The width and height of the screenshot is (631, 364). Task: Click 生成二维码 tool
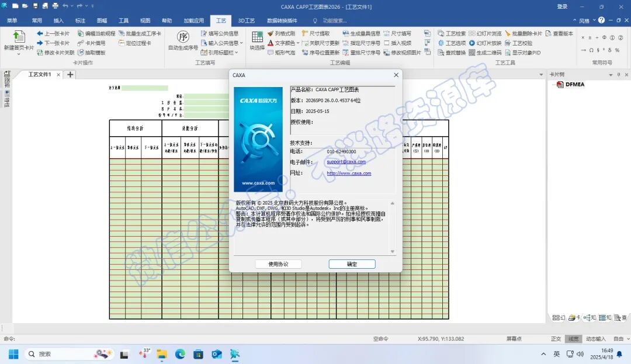[x=486, y=53]
